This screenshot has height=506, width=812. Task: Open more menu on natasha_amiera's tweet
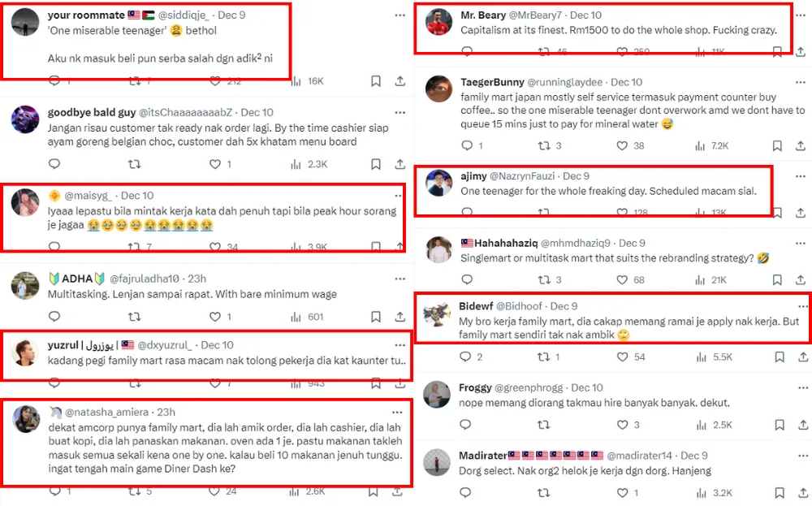397,413
